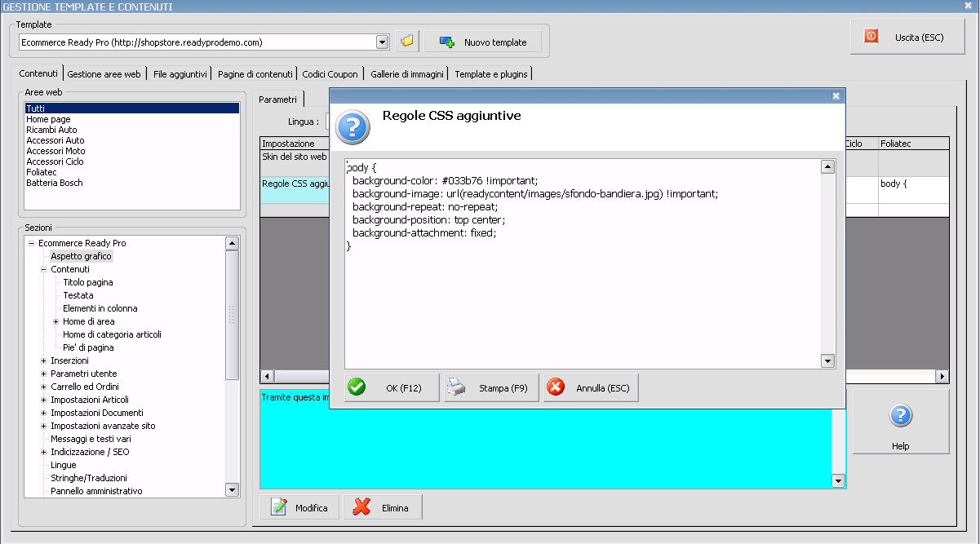Click the yellow folder icon beside the template dropdown
Viewport: 980px width, 544px height.
click(x=407, y=42)
